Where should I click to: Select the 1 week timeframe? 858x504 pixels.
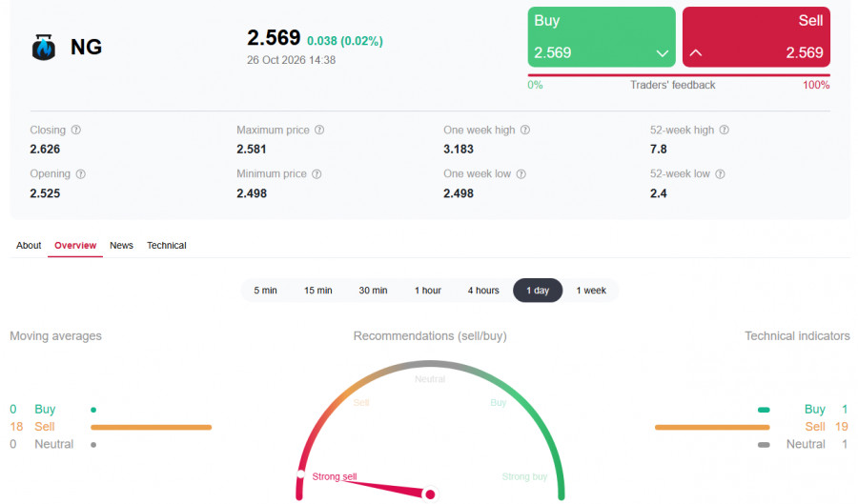tap(591, 291)
